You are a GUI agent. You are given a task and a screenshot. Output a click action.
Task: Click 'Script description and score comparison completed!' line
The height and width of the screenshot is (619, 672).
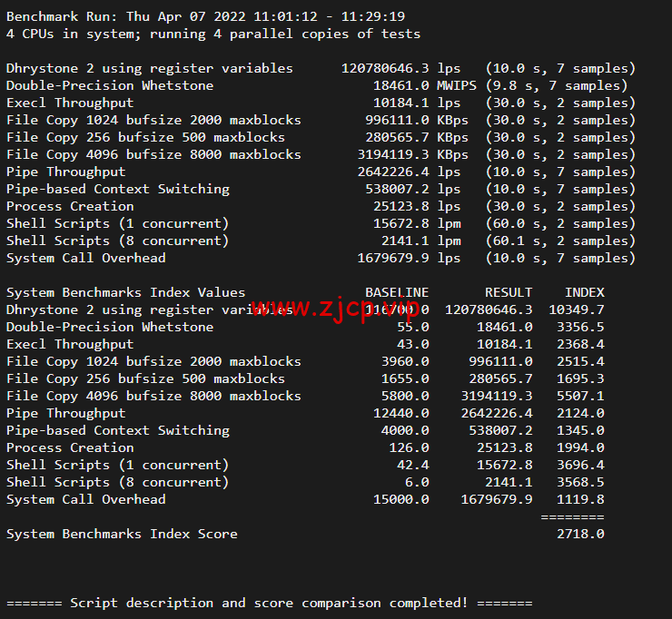(x=269, y=604)
